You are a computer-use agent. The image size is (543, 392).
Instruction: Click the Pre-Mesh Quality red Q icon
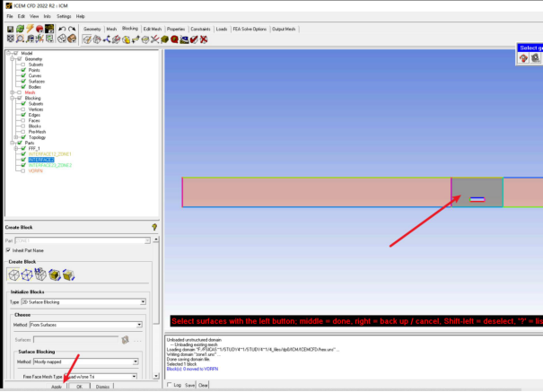click(x=174, y=39)
